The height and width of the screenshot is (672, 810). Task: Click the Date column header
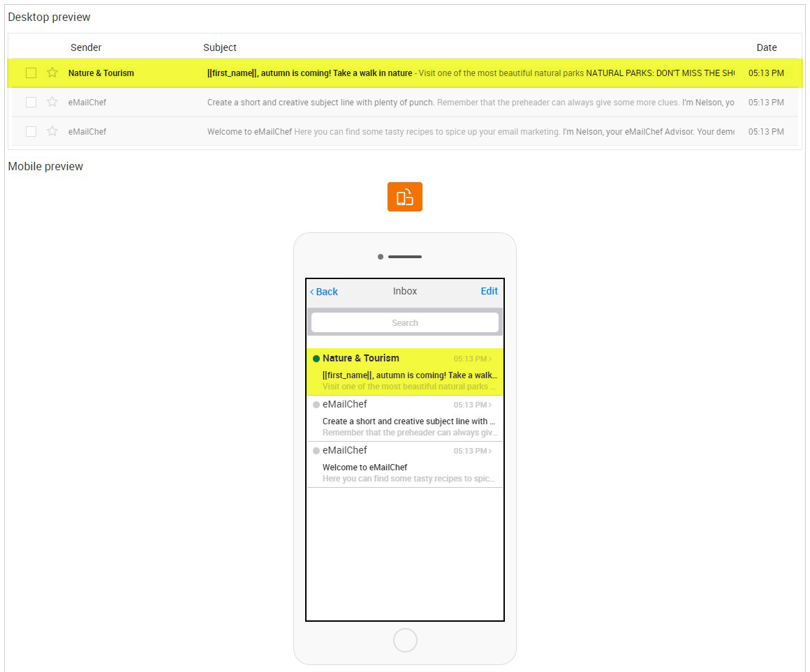[767, 47]
